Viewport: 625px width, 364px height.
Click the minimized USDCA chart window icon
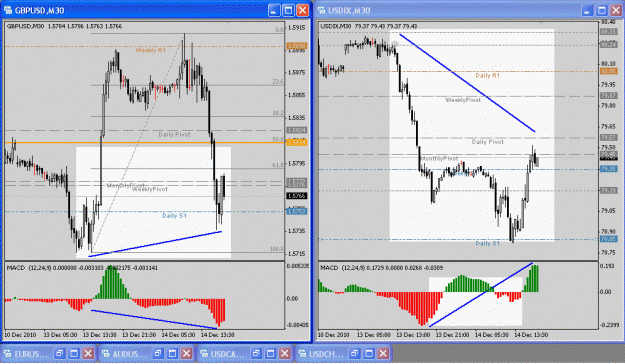coord(204,354)
